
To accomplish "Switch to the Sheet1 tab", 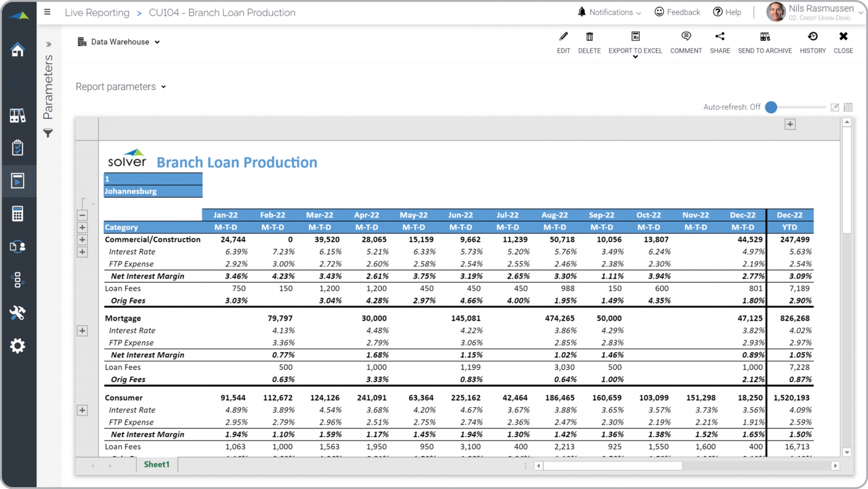I will (156, 464).
